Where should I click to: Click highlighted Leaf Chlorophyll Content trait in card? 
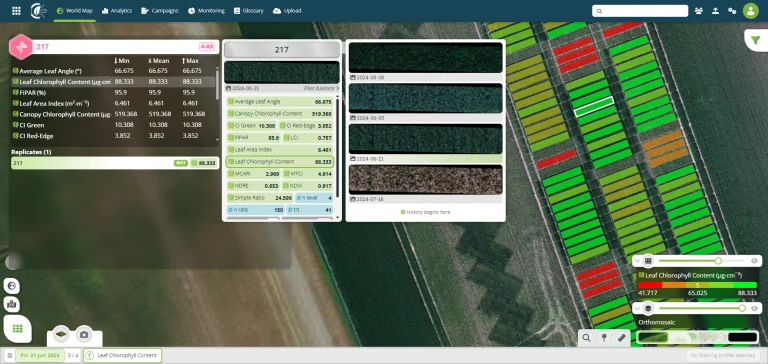tap(280, 162)
